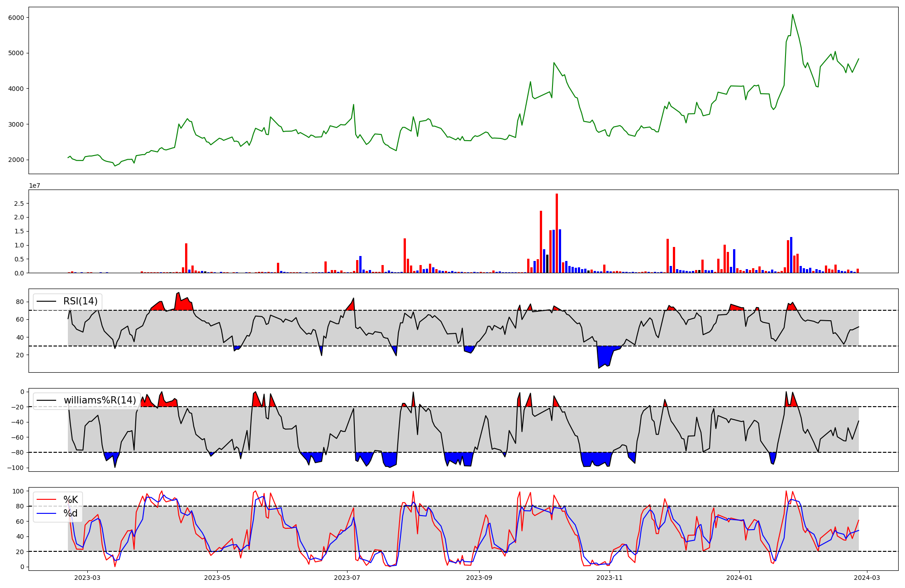
Task: Click the williams%R(14) legend label
Action: [100, 400]
